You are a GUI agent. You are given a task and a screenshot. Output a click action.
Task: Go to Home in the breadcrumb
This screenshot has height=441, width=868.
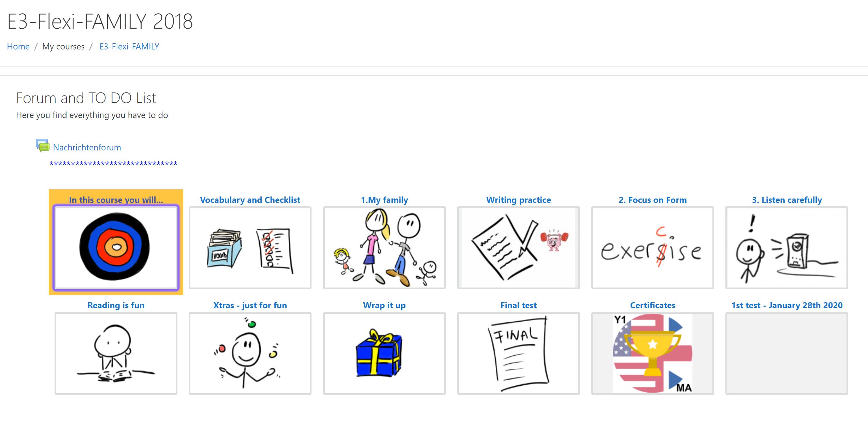click(18, 46)
